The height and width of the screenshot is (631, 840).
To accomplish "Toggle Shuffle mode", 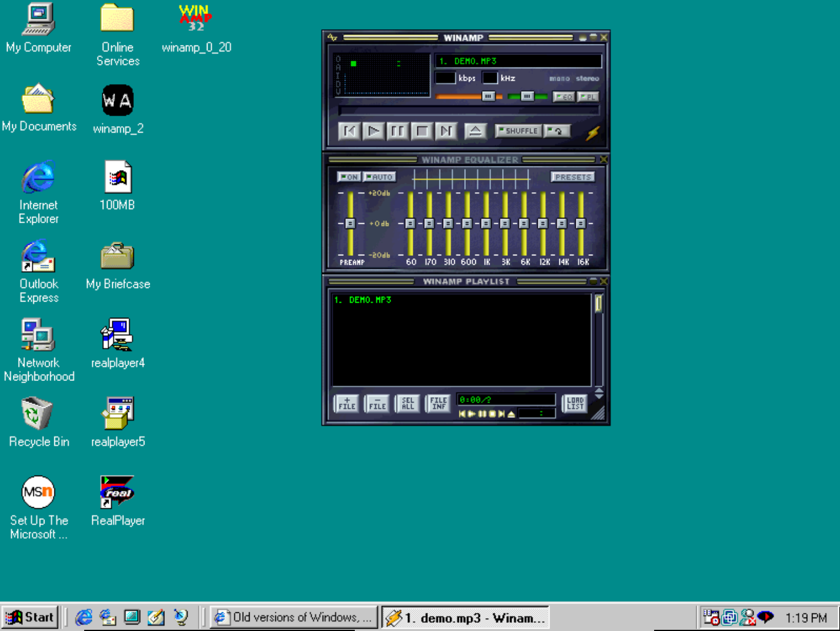I will click(518, 131).
